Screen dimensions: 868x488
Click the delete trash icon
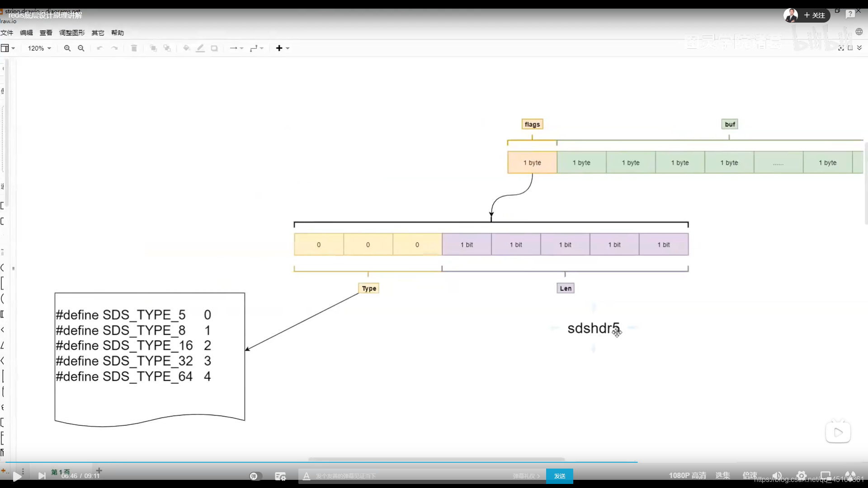point(134,48)
